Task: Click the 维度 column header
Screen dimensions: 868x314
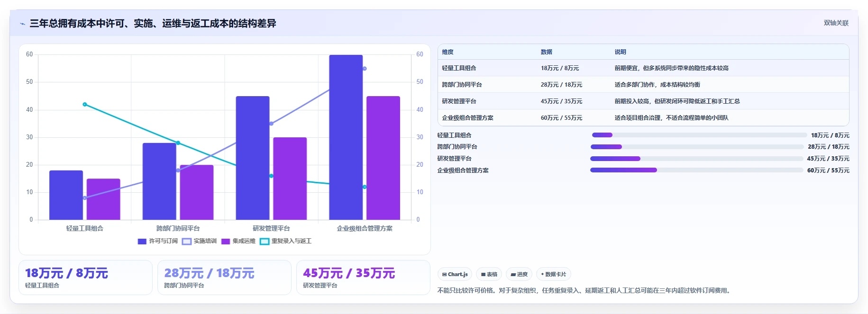Action: pos(448,52)
